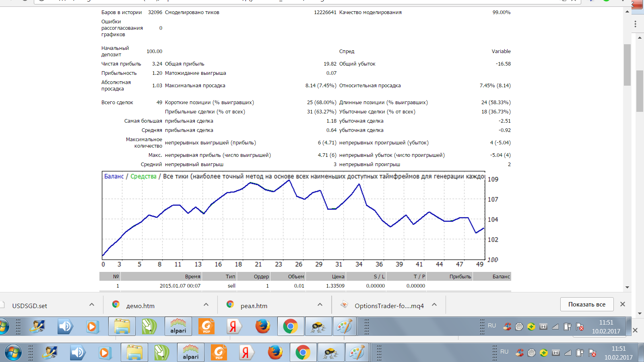
Task: Close the downloads bar with its X
Action: click(x=623, y=304)
